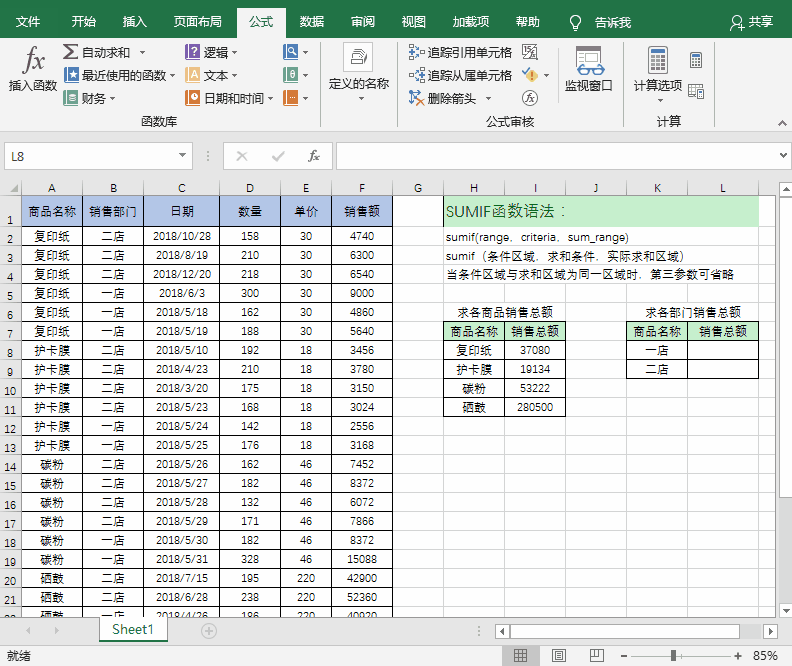Screen dimensions: 792x666
Task: Expand recently used functions dropdown arrow
Action: point(173,76)
